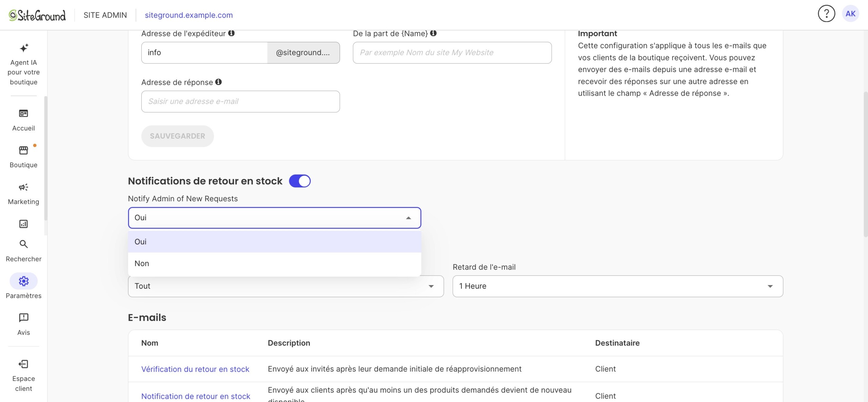The width and height of the screenshot is (868, 402).
Task: Show info tooltip for Adresse de réponse
Action: point(219,82)
